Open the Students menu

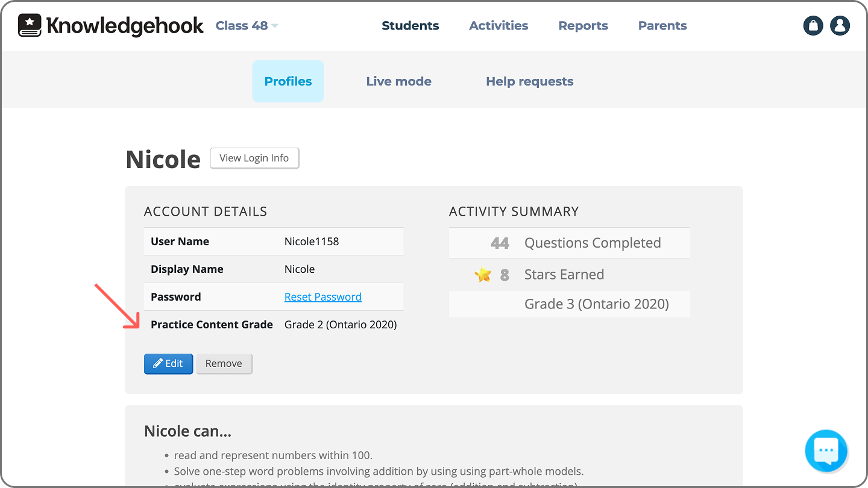[410, 25]
